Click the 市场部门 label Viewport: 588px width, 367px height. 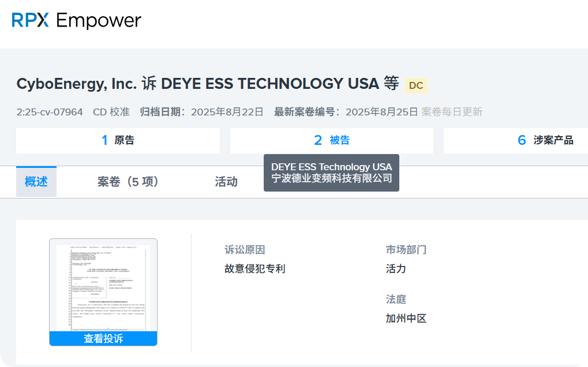tap(406, 250)
